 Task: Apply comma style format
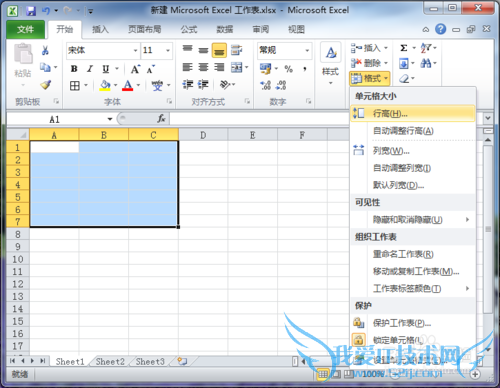click(x=305, y=69)
